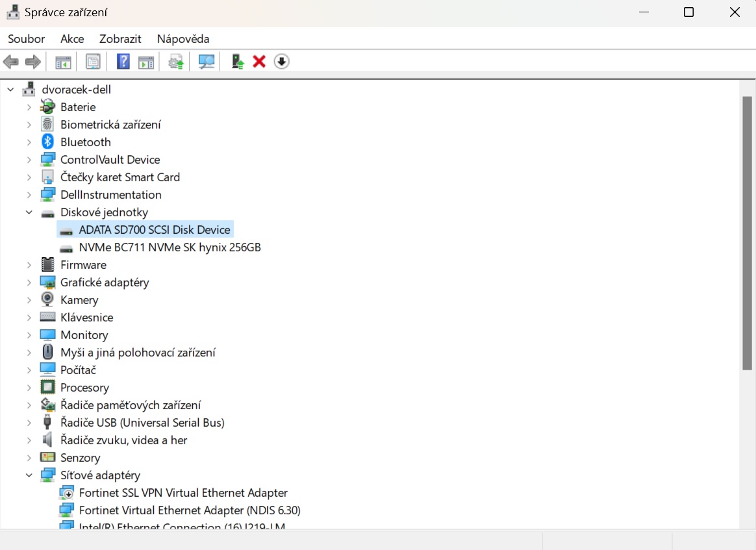Uninstall the device using the red X icon
The height and width of the screenshot is (550, 756).
[259, 62]
